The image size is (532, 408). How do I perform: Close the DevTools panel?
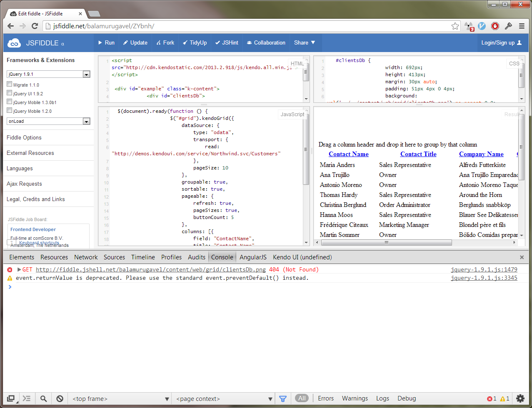coord(522,257)
